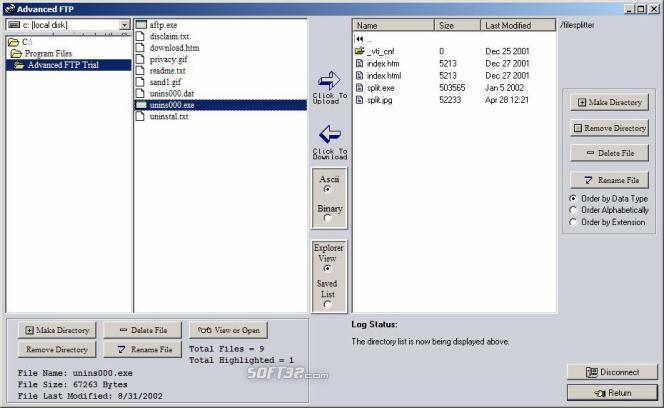Click the Advanced FTP Trial folder icon
The width and height of the screenshot is (664, 408).
pyautogui.click(x=19, y=65)
